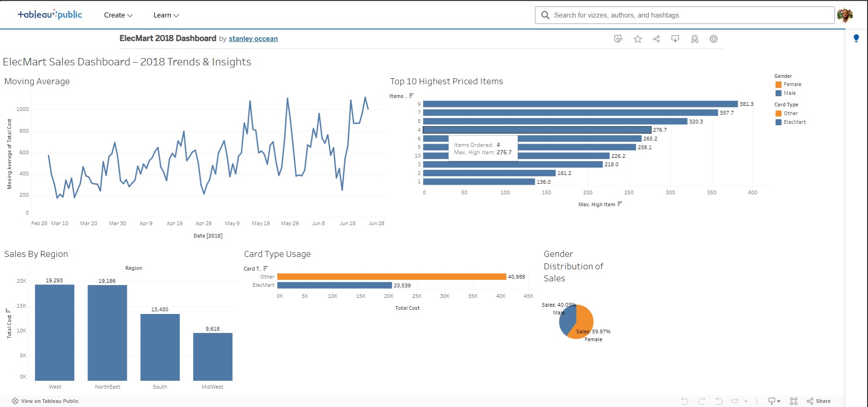Click the sort icon beside Max. High Item

(x=620, y=204)
